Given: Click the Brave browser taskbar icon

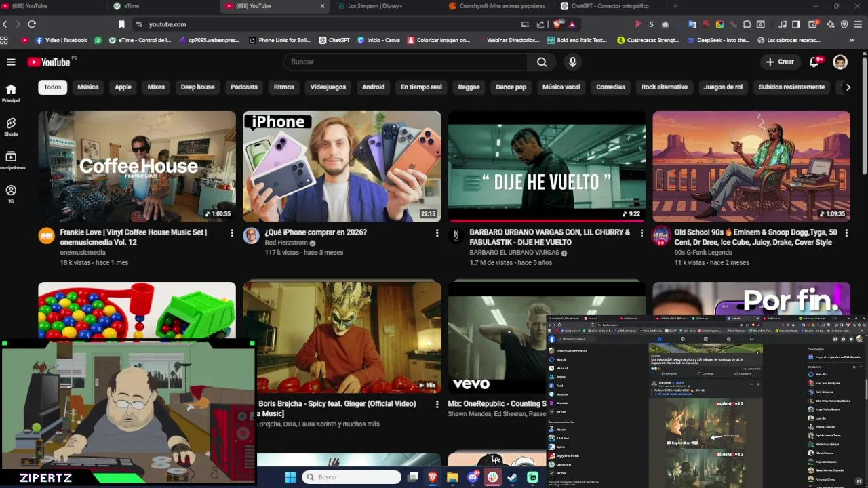Looking at the screenshot, I should [x=433, y=477].
